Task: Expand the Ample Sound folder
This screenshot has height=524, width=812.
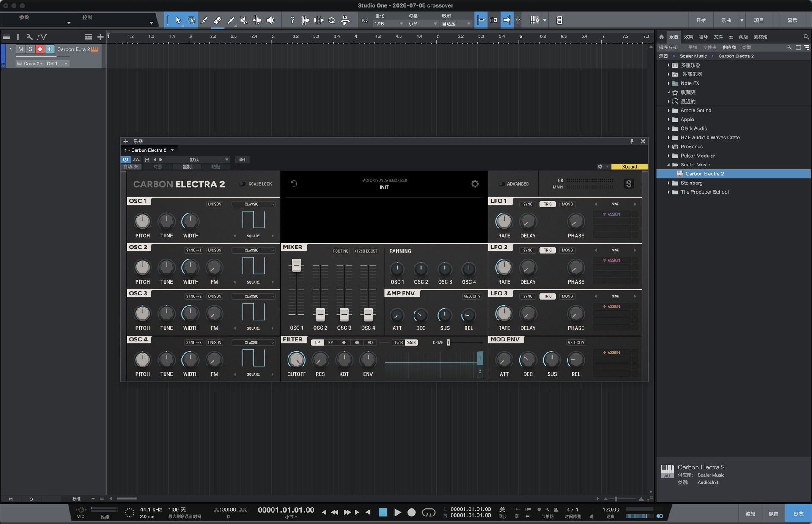Action: pos(669,111)
